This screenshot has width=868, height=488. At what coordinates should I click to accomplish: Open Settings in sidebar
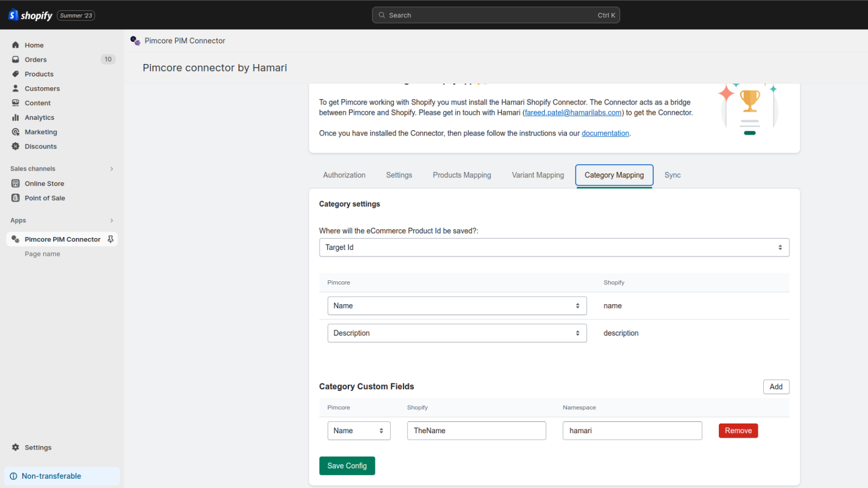[38, 447]
